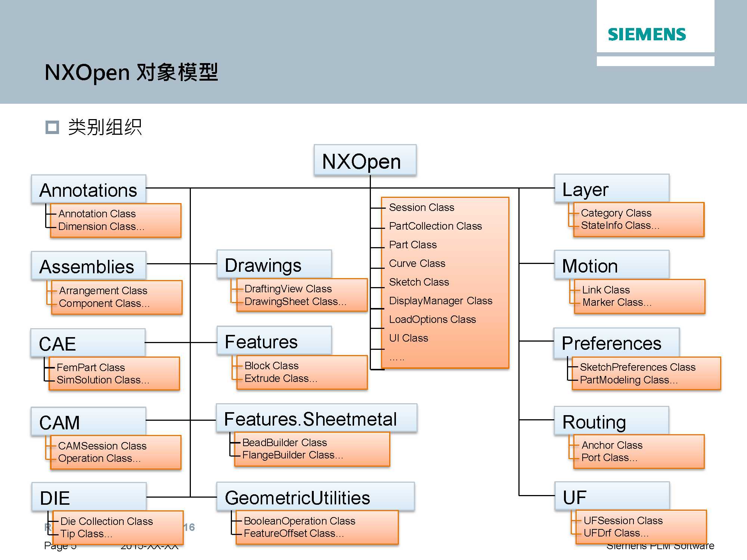This screenshot has width=747, height=560.
Task: Select the Drawings namespace box
Action: 274,264
